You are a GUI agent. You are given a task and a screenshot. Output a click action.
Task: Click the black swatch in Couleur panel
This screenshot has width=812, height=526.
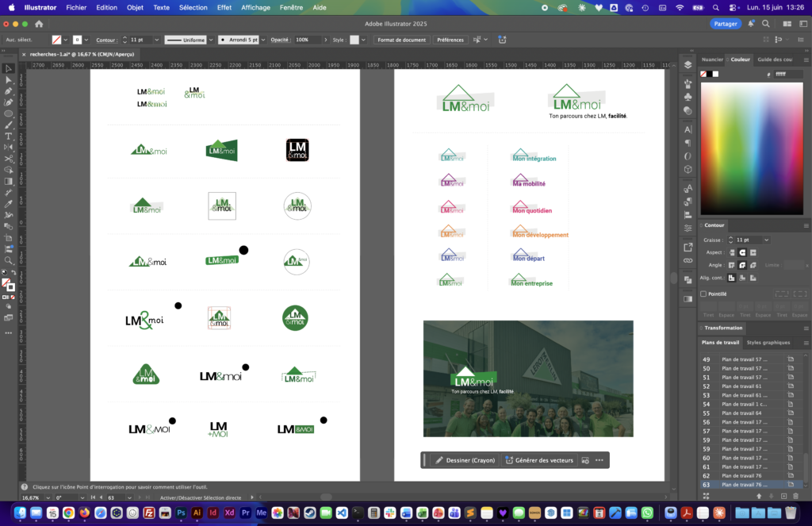point(710,74)
